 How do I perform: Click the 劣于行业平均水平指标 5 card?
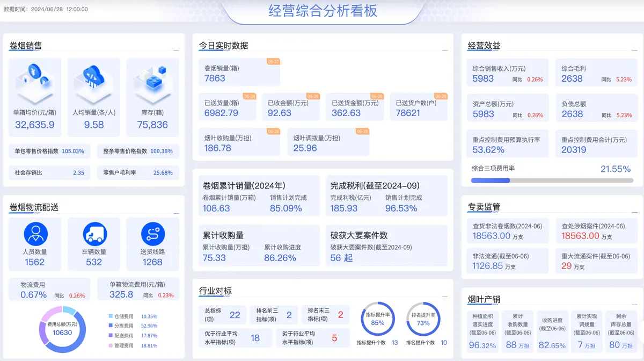[312, 338]
